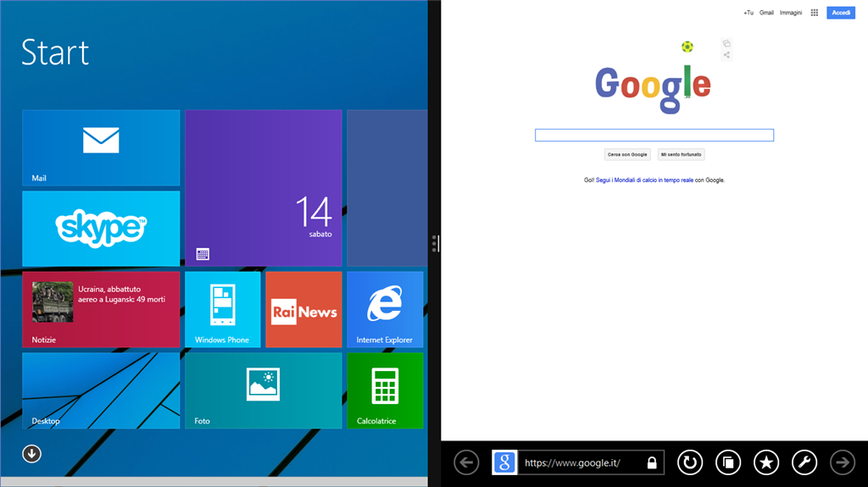Click the split-view divider handle

435,244
